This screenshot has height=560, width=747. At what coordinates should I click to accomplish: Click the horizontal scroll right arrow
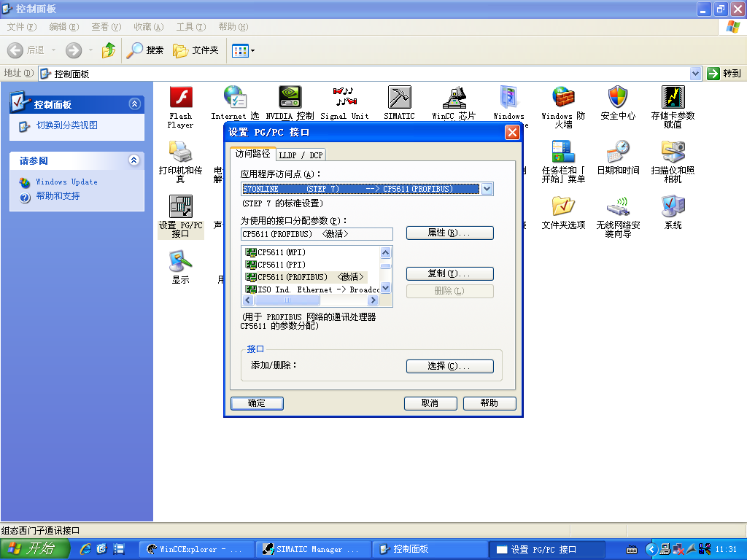pyautogui.click(x=373, y=300)
